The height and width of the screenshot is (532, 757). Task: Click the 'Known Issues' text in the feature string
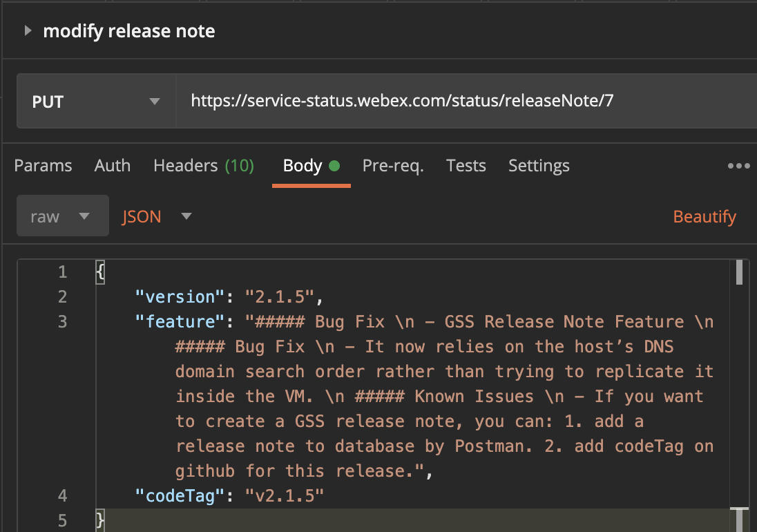pyautogui.click(x=474, y=397)
